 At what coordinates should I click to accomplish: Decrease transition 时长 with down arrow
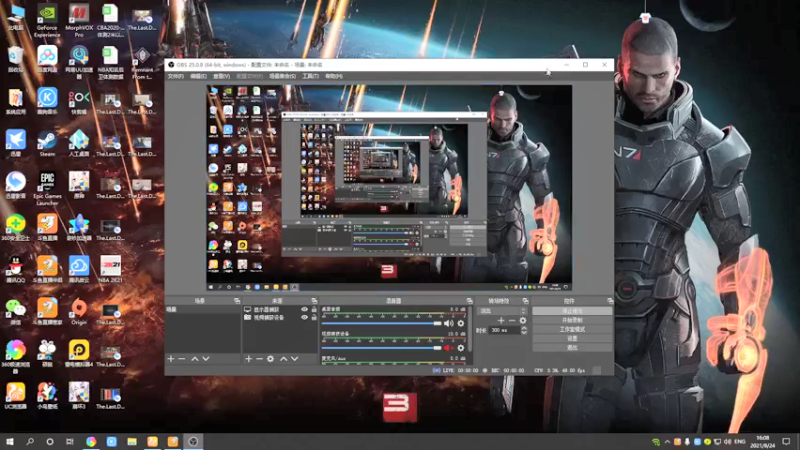pos(524,333)
